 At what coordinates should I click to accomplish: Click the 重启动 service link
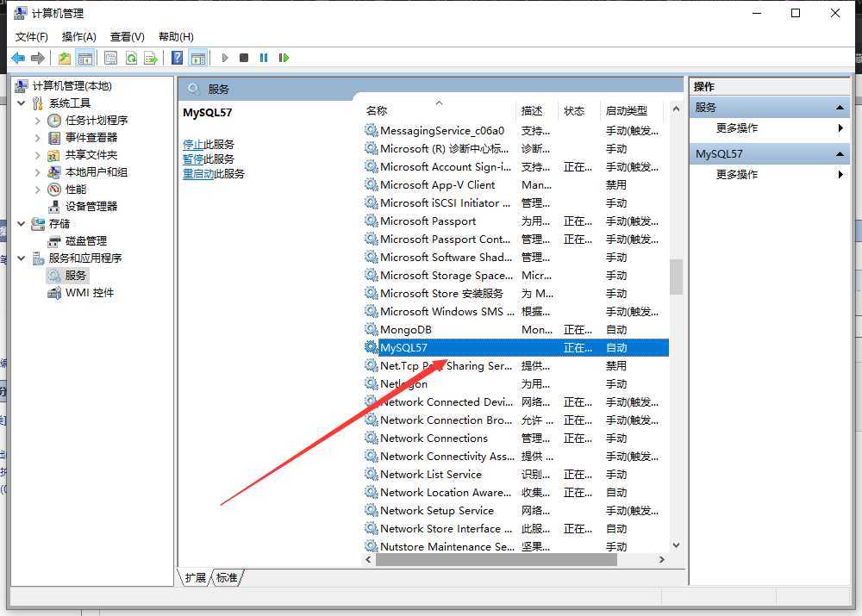pyautogui.click(x=198, y=174)
